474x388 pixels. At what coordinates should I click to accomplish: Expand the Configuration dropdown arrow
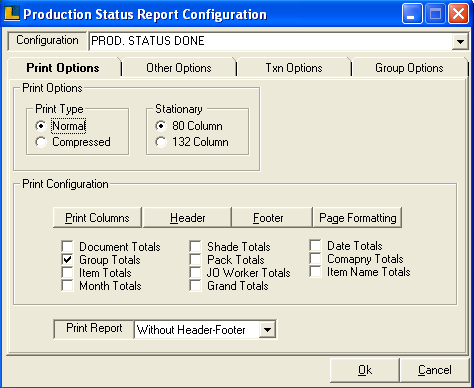460,41
